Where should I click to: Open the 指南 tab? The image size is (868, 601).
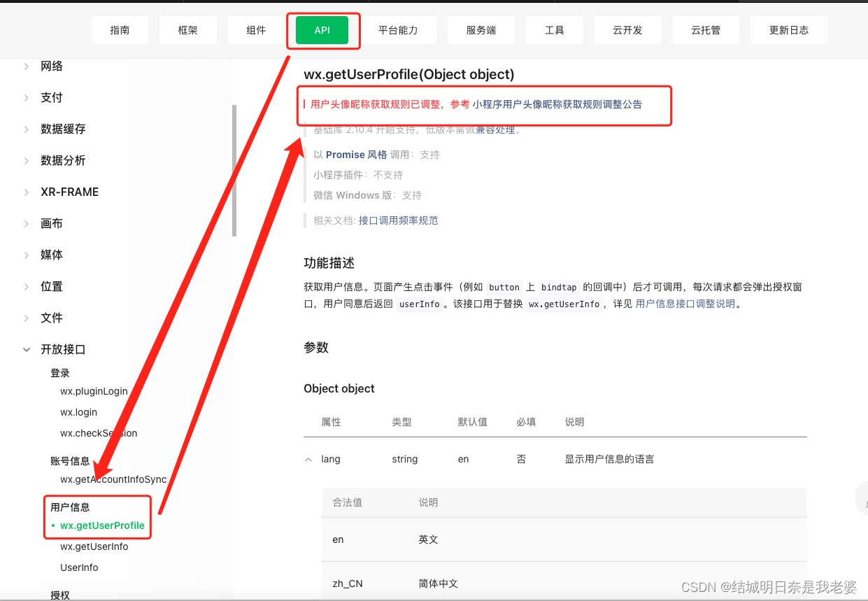click(120, 30)
